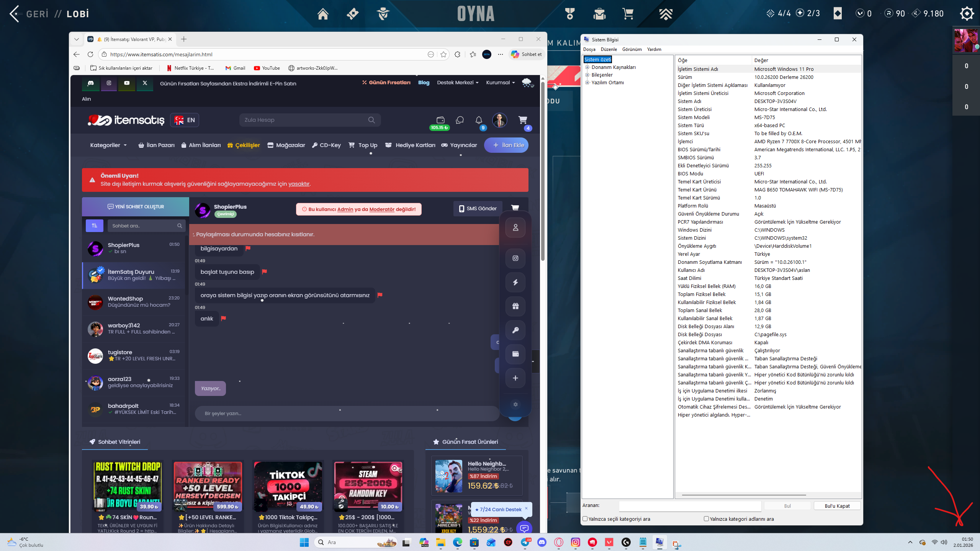Open the Instagram link in itemsatış header
980x551 pixels.
109,83
